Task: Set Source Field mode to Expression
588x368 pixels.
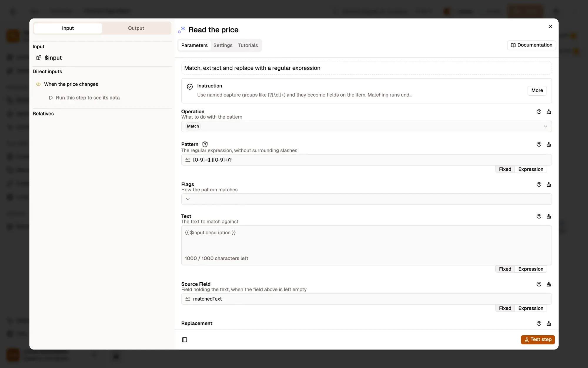Action: [x=531, y=308]
